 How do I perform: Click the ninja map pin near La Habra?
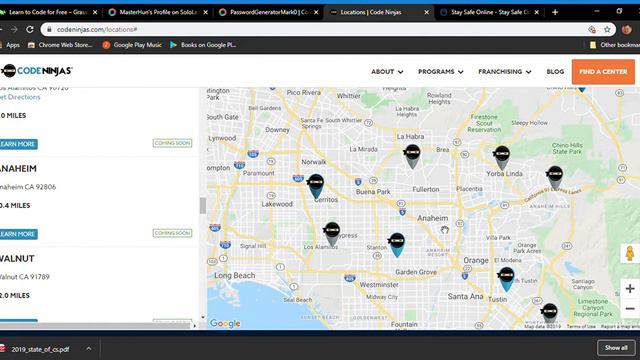pos(412,156)
